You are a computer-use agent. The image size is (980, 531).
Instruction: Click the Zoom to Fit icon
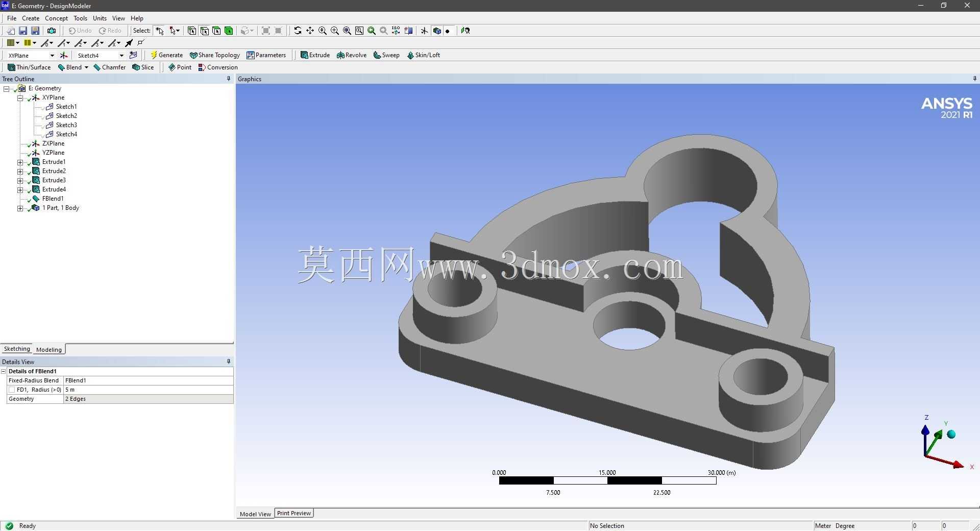pyautogui.click(x=347, y=31)
